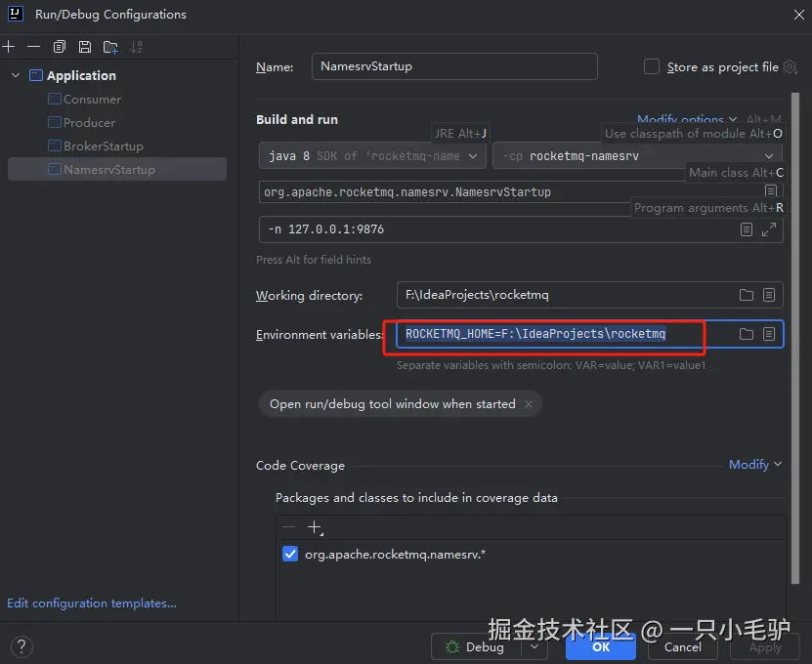
Task: Collapse the Application tree node
Action: (16, 75)
